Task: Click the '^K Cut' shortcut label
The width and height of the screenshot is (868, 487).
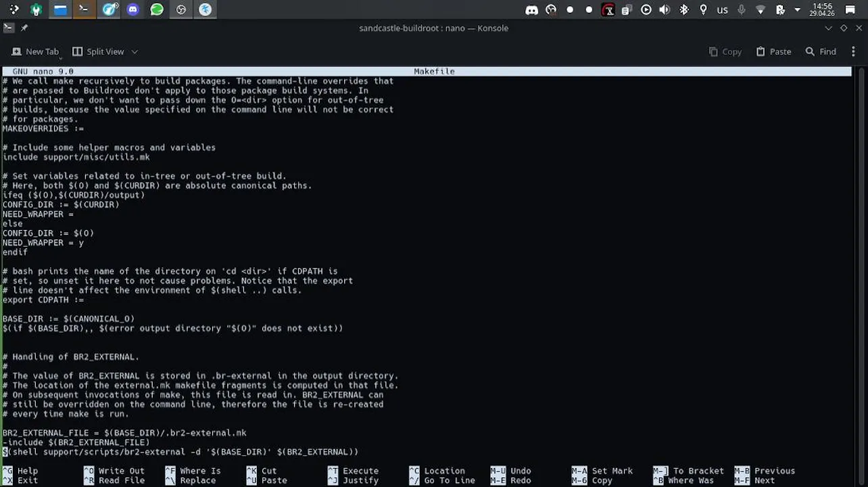Action: pyautogui.click(x=262, y=471)
